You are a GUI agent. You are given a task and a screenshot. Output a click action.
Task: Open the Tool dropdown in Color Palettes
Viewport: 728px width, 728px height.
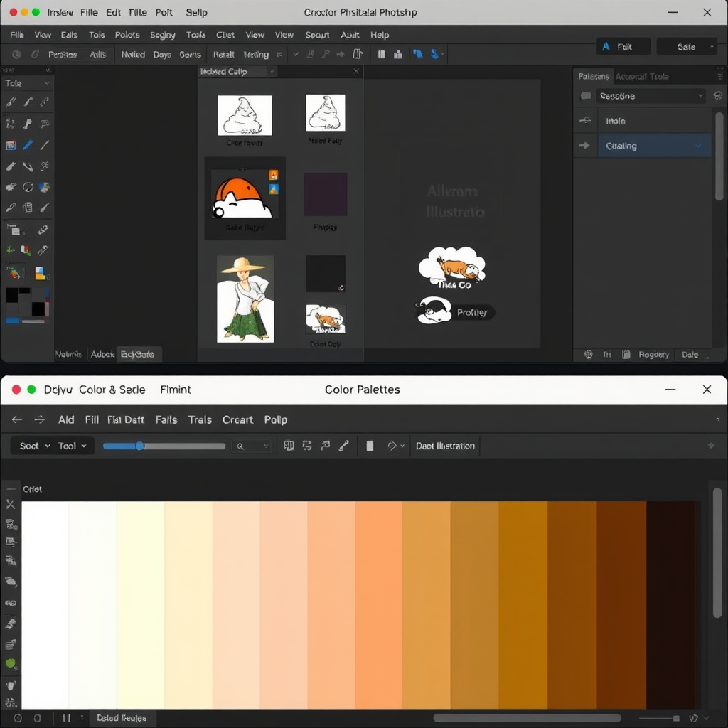pyautogui.click(x=72, y=446)
